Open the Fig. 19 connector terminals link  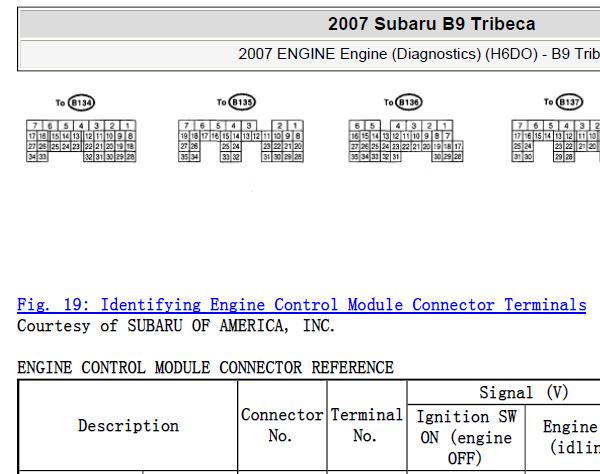302,305
